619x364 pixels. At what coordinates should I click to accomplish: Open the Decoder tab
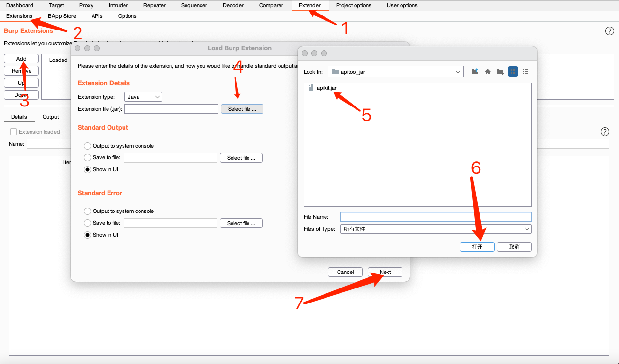[233, 5]
